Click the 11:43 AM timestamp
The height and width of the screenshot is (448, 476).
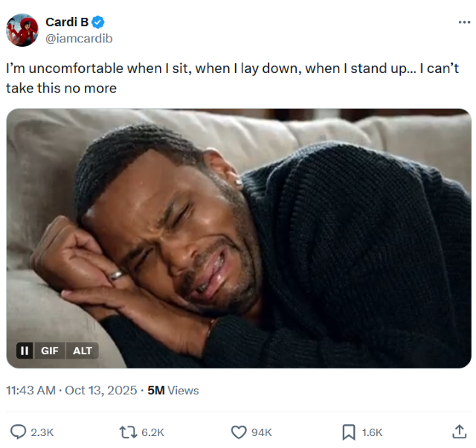click(x=30, y=391)
